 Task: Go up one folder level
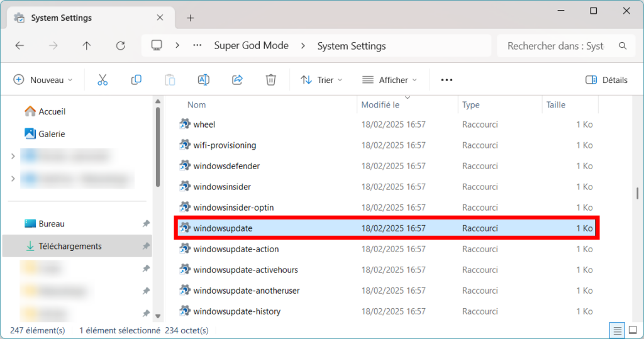coord(86,46)
